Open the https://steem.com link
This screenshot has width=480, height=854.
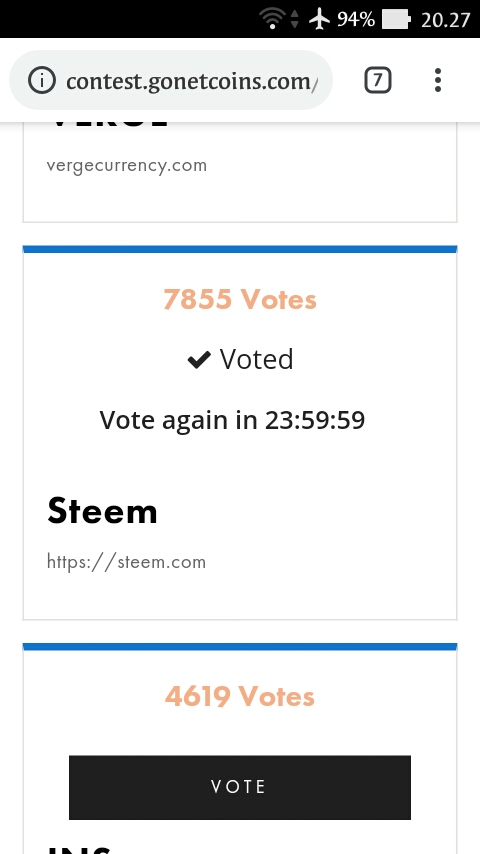(126, 562)
